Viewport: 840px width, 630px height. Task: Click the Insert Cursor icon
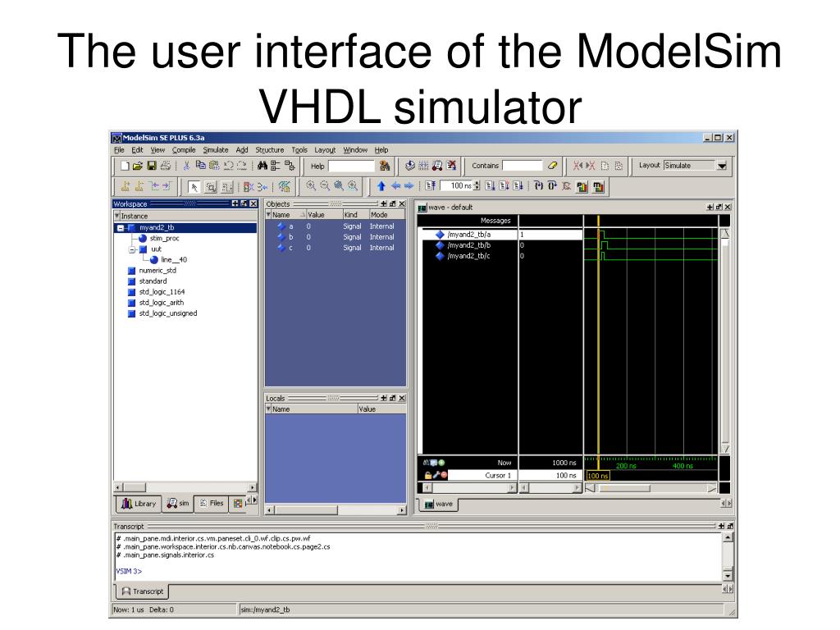pos(126,186)
